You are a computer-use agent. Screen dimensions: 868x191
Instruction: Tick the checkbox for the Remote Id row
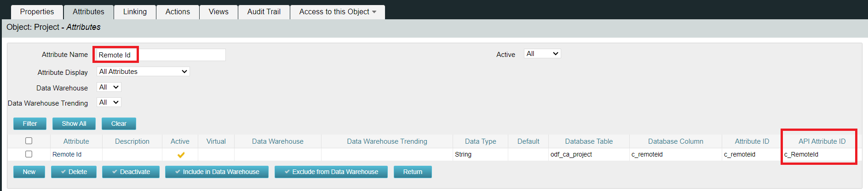pos(29,154)
